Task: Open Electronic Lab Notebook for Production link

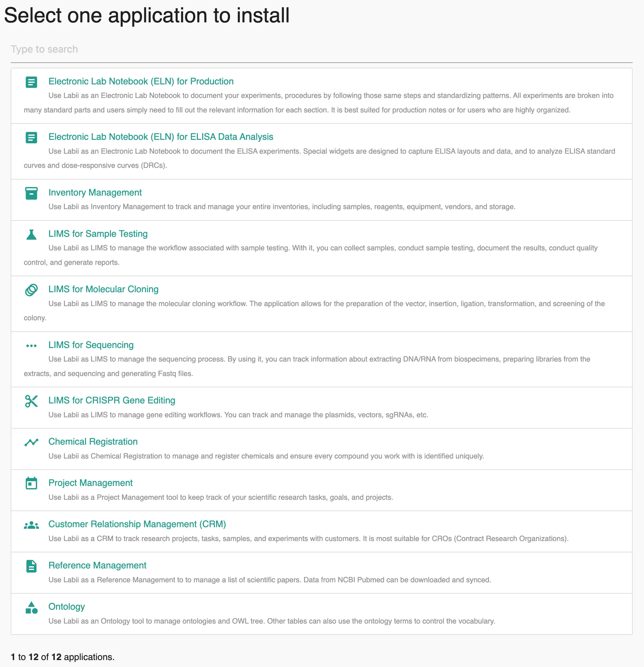Action: pyautogui.click(x=141, y=81)
